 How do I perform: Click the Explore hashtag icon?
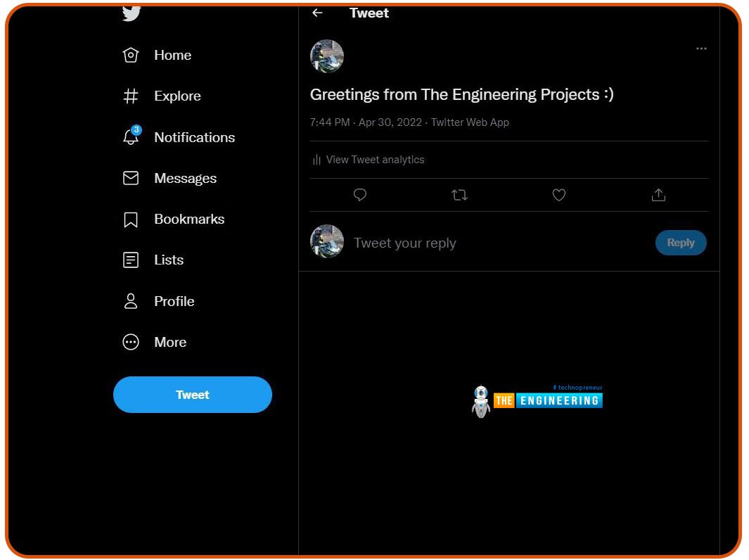131,96
